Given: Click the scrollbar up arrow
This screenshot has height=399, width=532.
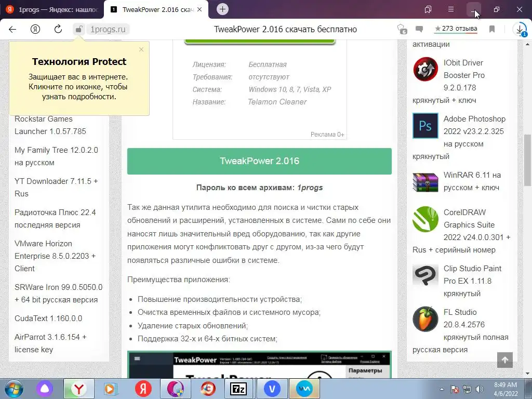Looking at the screenshot, I should 528,44.
